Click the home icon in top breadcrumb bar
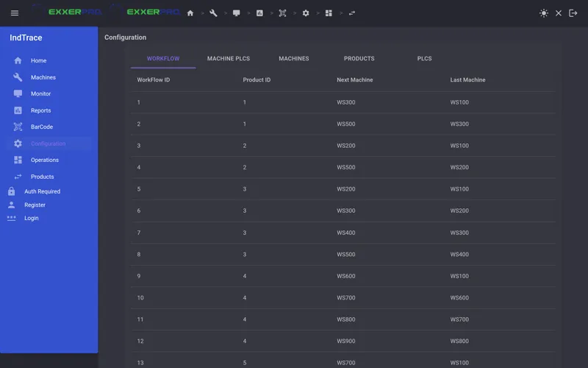588x368 pixels. coord(190,13)
